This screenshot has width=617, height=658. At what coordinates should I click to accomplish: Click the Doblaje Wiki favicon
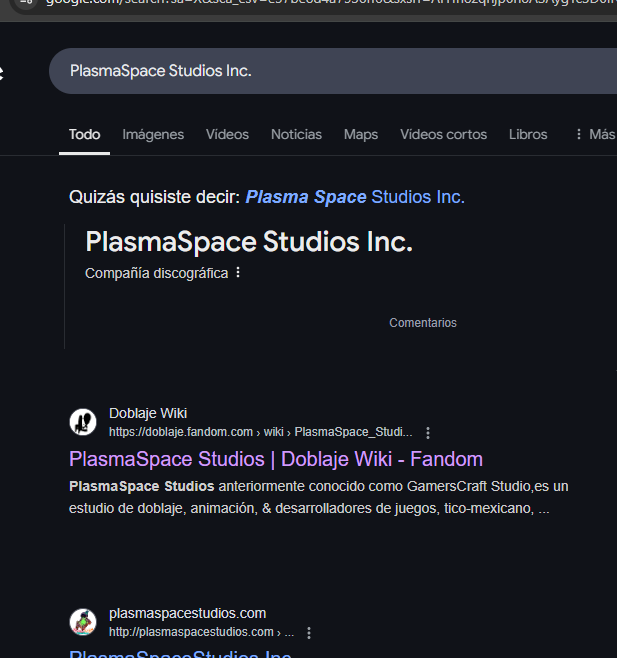tap(83, 422)
